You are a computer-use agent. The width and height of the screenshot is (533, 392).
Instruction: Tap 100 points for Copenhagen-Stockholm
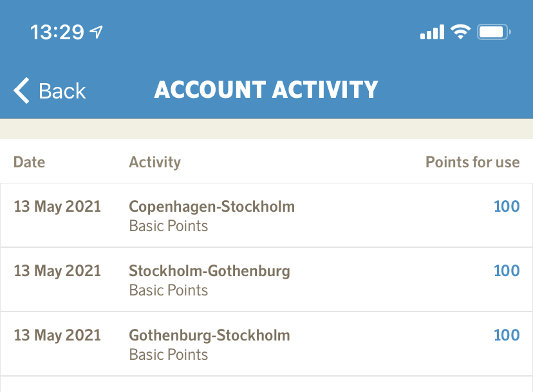[506, 207]
